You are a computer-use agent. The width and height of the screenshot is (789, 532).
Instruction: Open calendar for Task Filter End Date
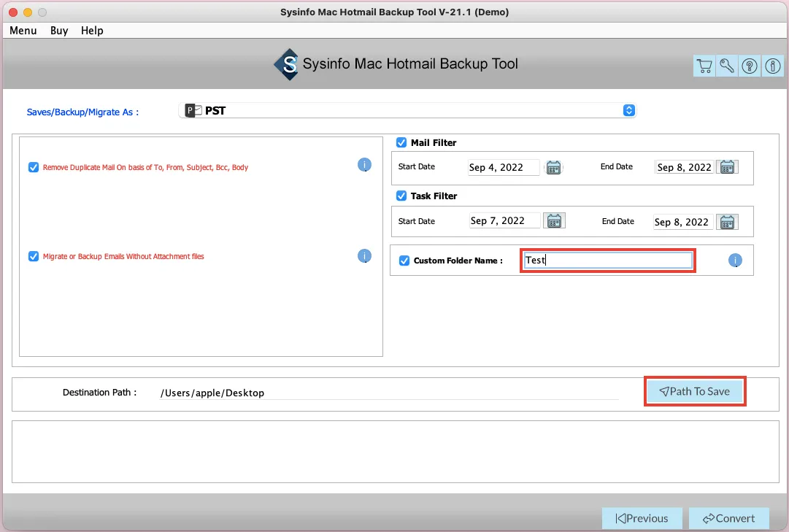coord(727,222)
